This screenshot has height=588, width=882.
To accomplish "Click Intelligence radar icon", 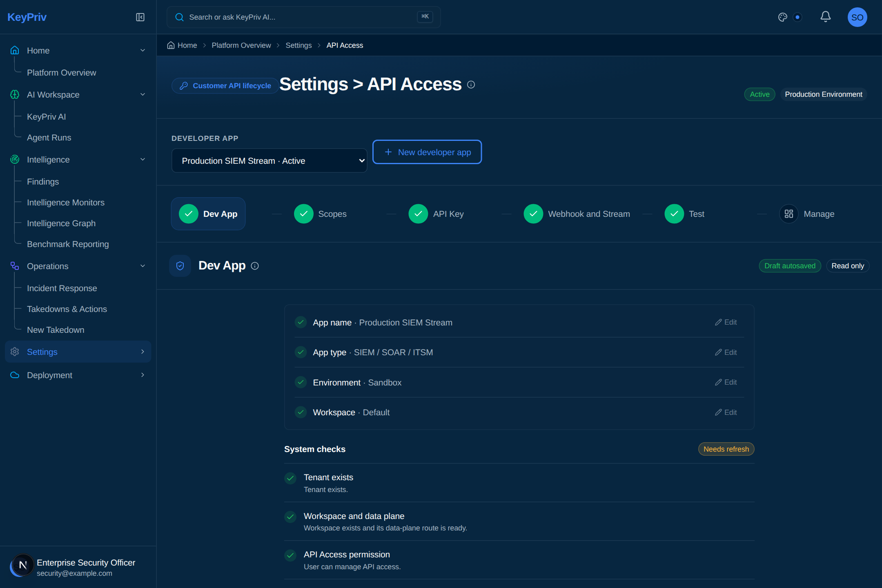I will (x=15, y=159).
